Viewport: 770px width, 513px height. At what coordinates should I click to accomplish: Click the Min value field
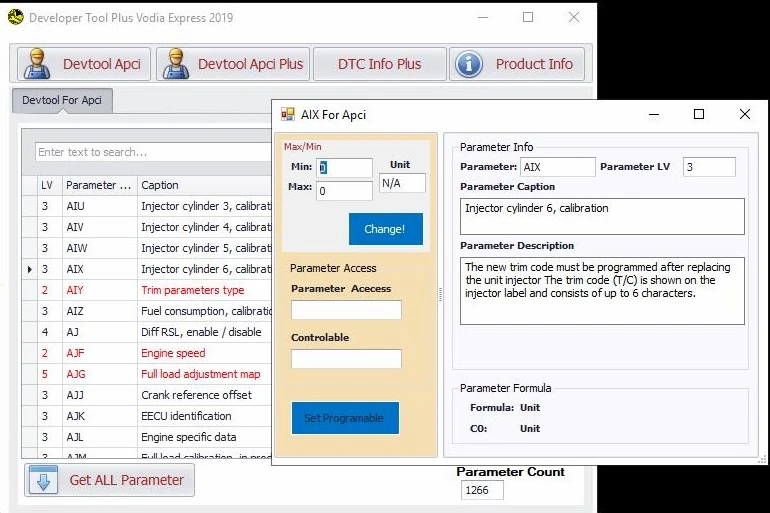[x=344, y=167]
